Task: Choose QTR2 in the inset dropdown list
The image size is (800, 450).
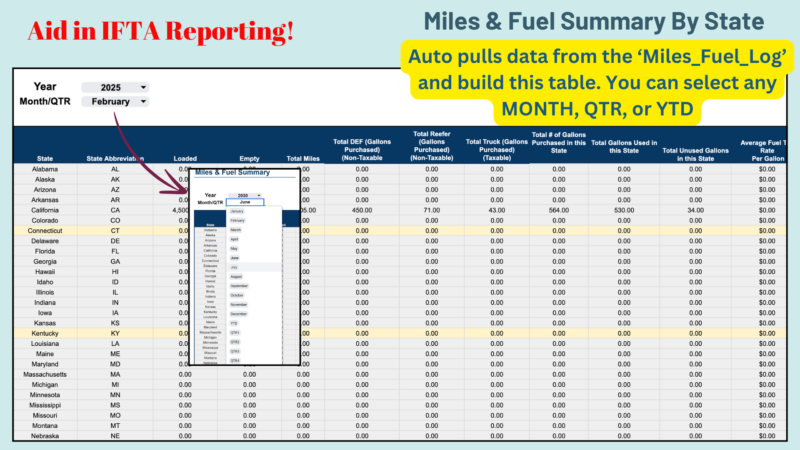Action: coord(235,342)
